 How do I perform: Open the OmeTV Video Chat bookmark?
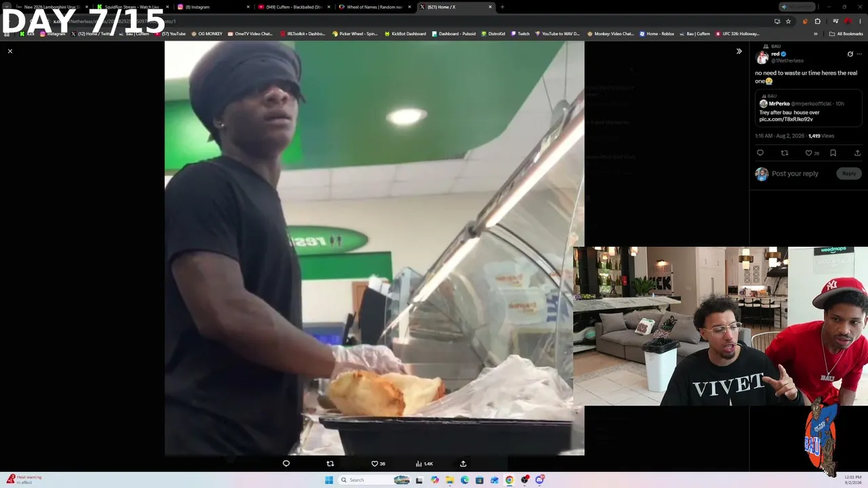pos(250,34)
